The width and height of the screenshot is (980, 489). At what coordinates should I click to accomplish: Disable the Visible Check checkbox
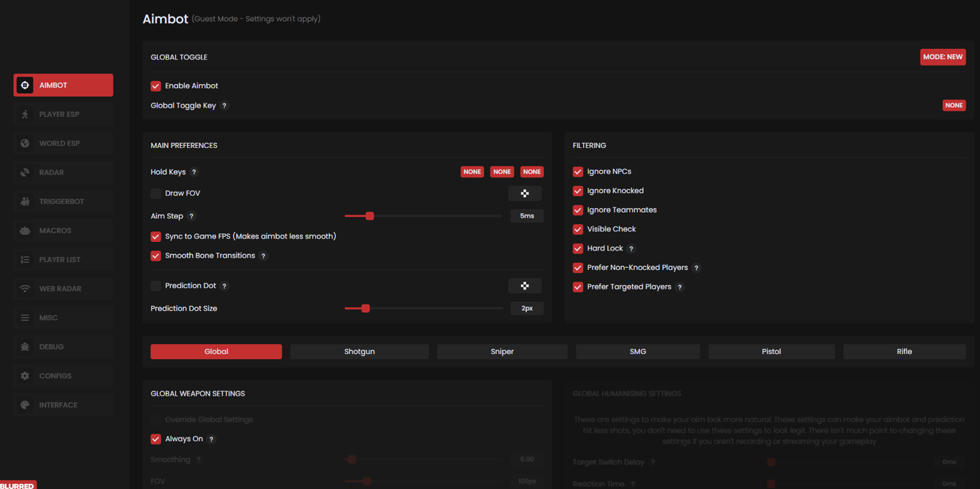tap(578, 229)
